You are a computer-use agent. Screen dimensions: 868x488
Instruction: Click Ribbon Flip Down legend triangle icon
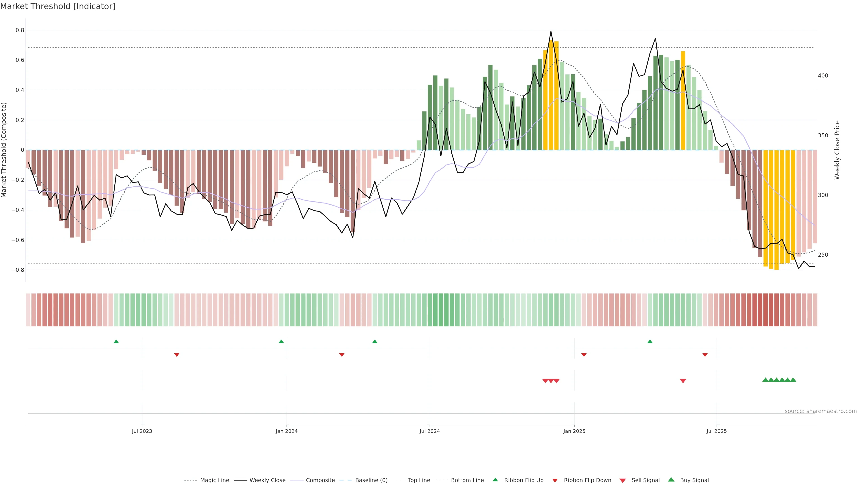click(x=555, y=481)
